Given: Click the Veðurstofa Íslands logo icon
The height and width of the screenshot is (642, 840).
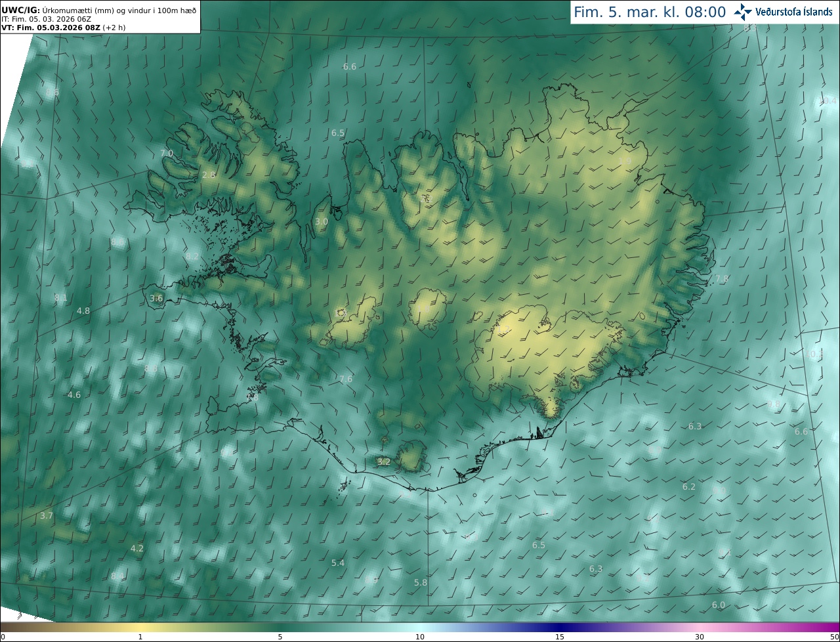Looking at the screenshot, I should (x=743, y=12).
